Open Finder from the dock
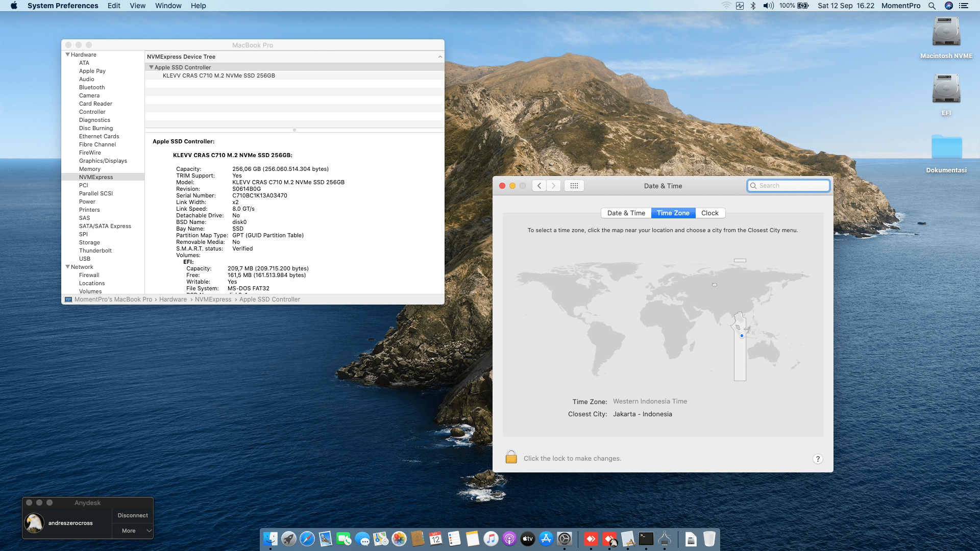 tap(271, 539)
